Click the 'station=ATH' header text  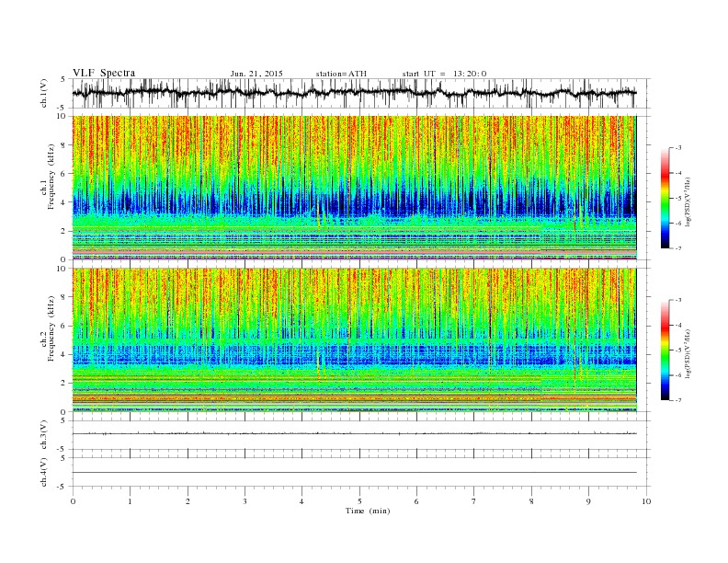pyautogui.click(x=341, y=74)
